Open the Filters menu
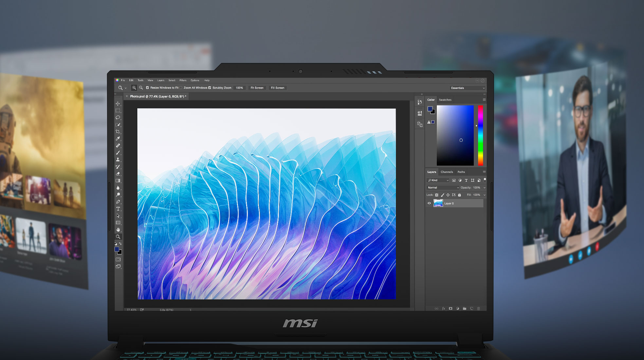Image resolution: width=644 pixels, height=360 pixels. 183,80
